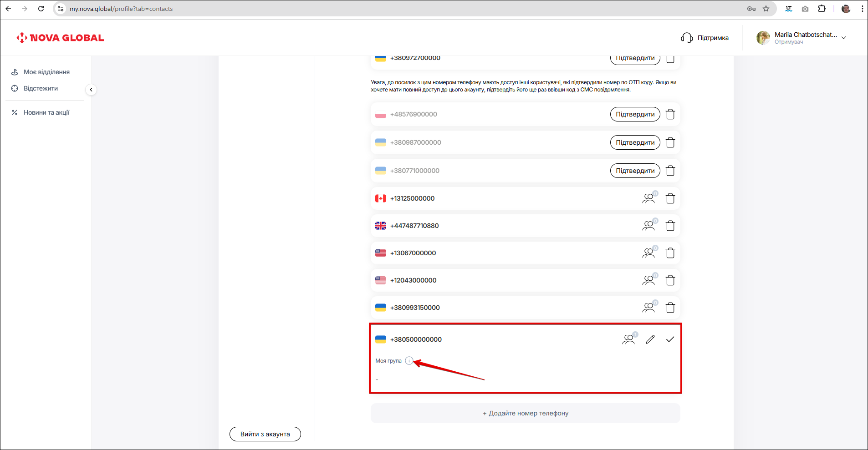Expand the Mariia Chatbotschat profile menu
The width and height of the screenshot is (868, 450).
[x=843, y=38]
